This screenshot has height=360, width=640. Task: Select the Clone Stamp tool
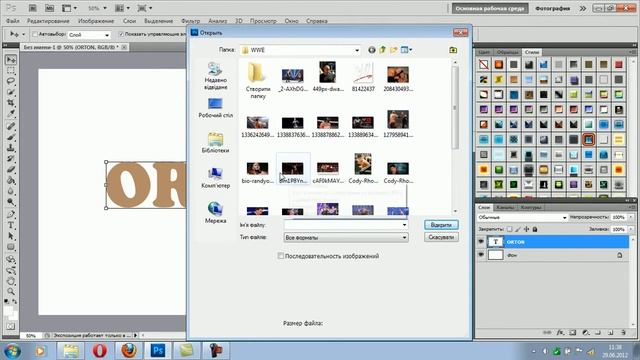11,148
